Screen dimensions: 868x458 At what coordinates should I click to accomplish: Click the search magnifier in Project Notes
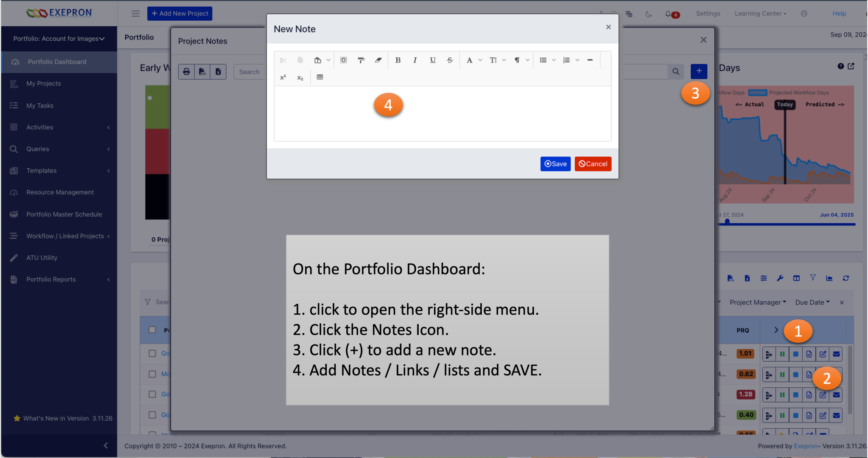676,72
